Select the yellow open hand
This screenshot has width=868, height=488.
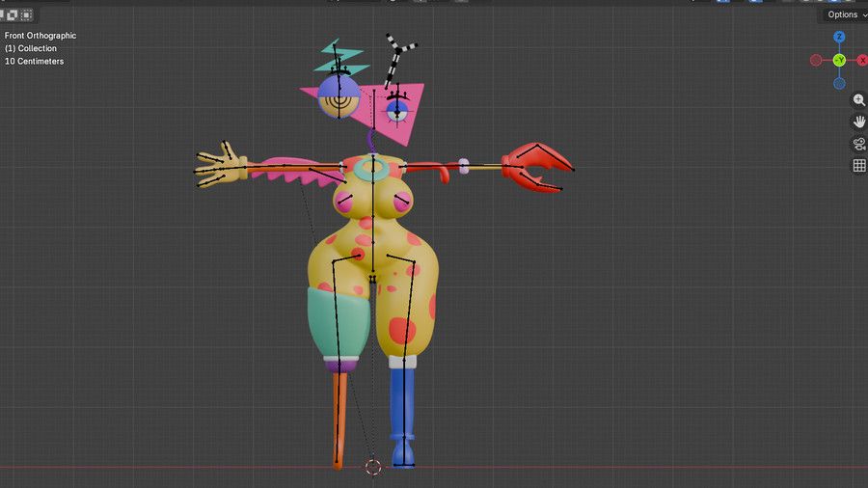coord(220,164)
